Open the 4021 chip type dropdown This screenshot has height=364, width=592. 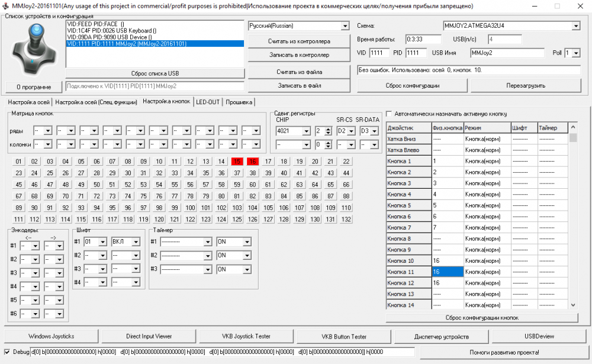[x=306, y=131]
